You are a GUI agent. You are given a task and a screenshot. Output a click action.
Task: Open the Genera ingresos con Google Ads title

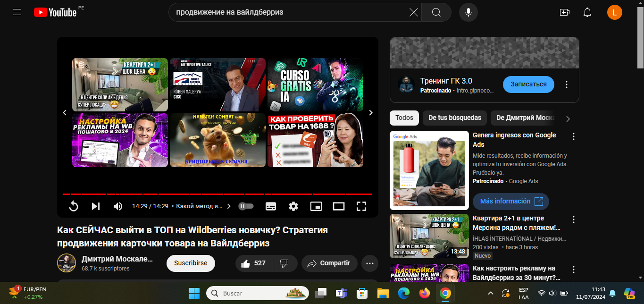(514, 140)
